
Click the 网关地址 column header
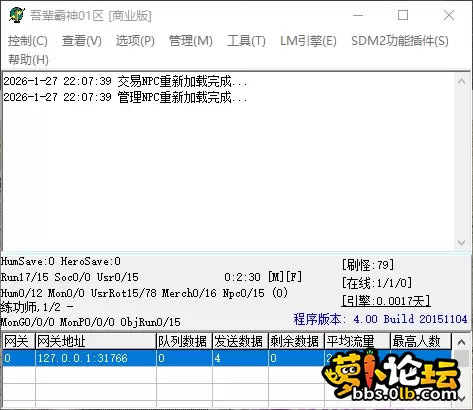[x=96, y=341]
